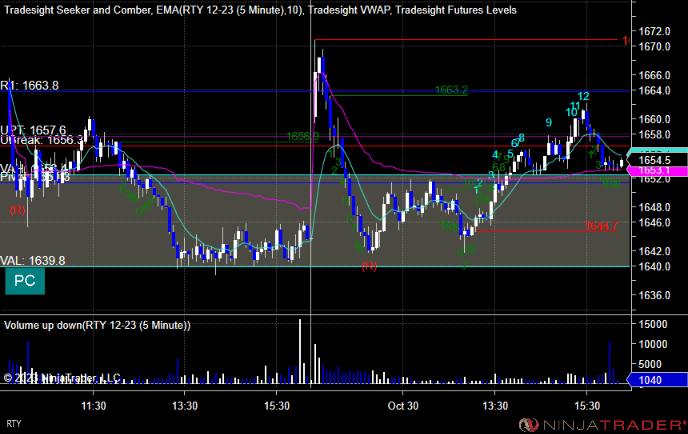
Task: Click the blue volume marker 1040
Action: pos(657,380)
